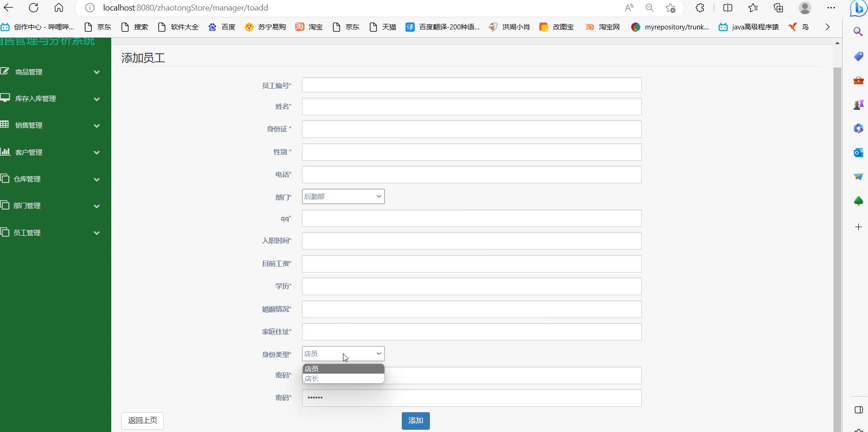Focus the 性别 input field
868x432 pixels.
tap(472, 152)
